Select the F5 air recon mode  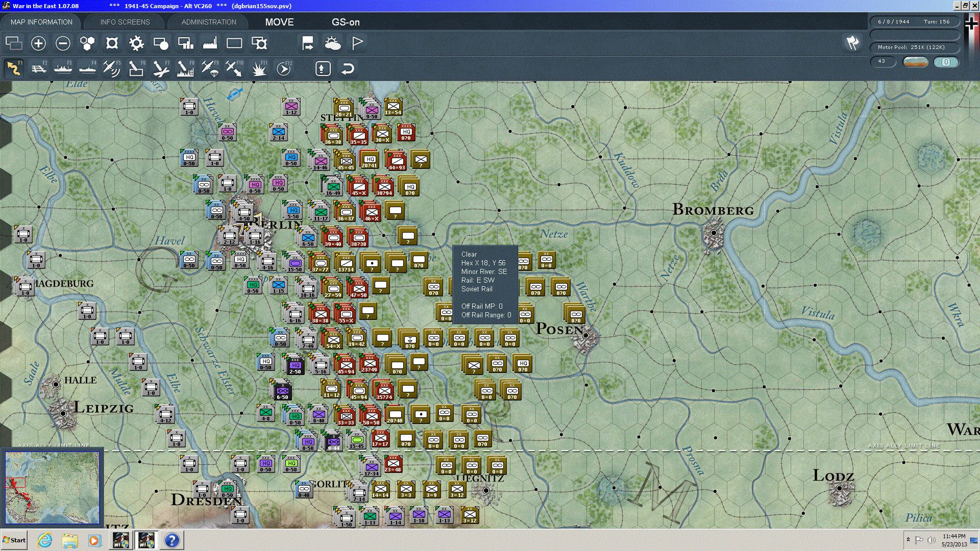112,68
